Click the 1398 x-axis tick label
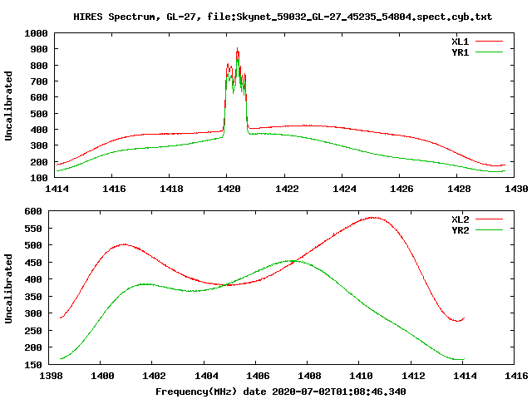The height and width of the screenshot is (399, 532). (51, 376)
